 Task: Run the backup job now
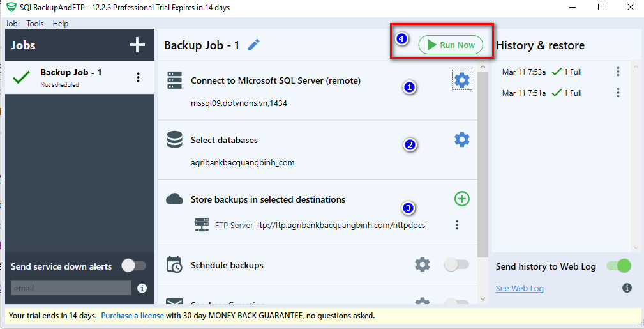[x=451, y=45]
